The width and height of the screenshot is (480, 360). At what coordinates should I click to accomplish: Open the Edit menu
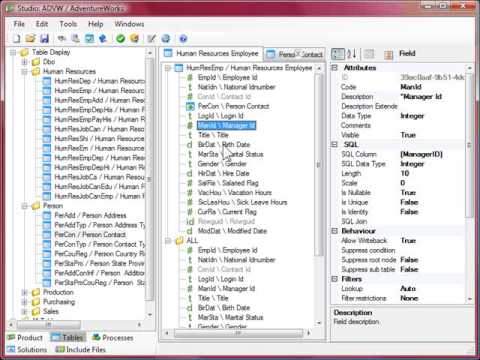point(42,24)
